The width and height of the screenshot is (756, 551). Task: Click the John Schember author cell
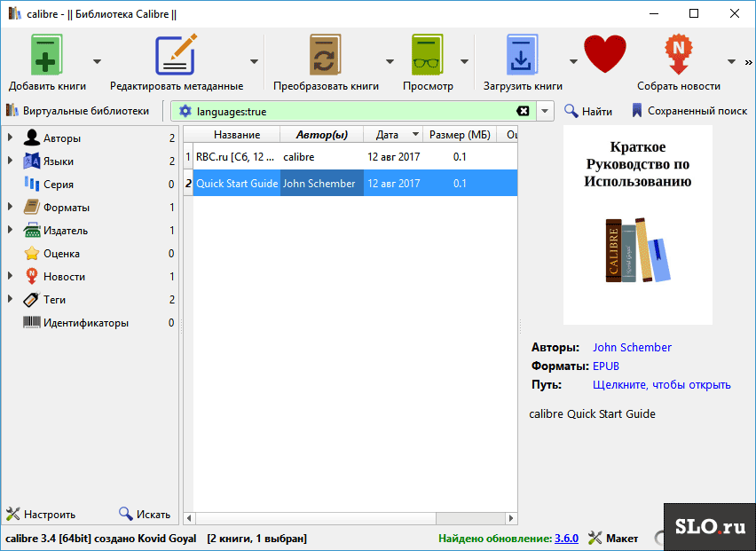[x=321, y=183]
